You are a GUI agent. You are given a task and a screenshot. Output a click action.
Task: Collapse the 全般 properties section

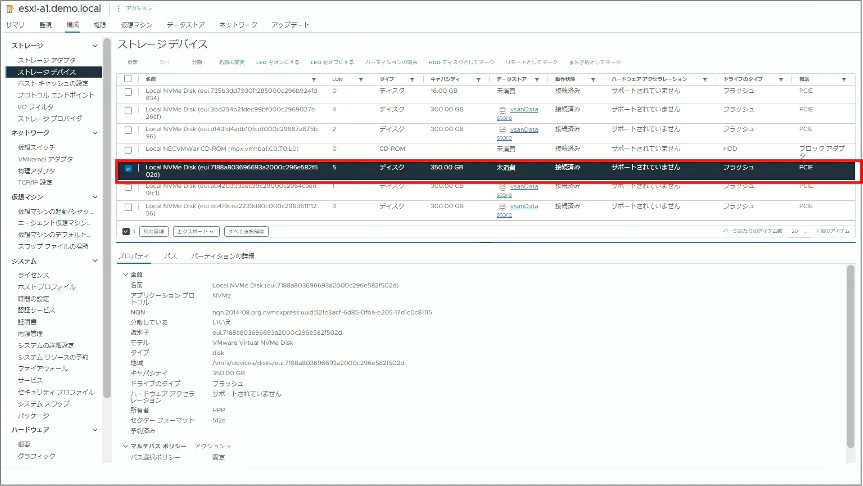(125, 274)
